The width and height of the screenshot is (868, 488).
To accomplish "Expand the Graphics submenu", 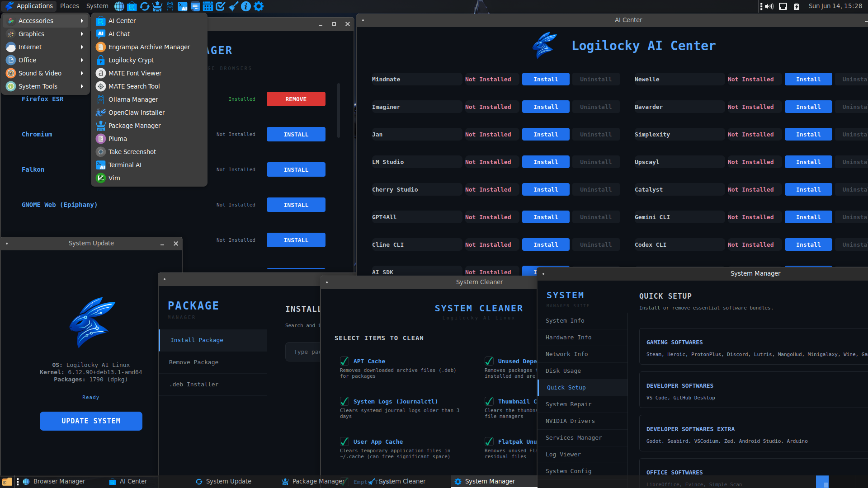I will click(x=46, y=34).
